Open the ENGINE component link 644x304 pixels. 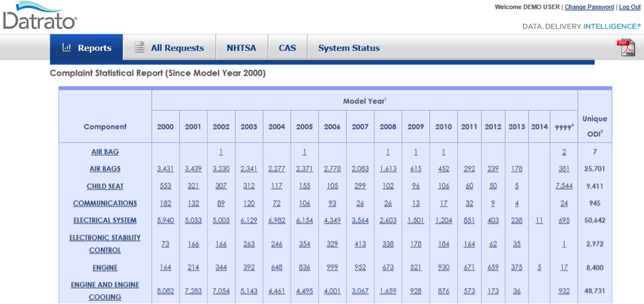[105, 268]
